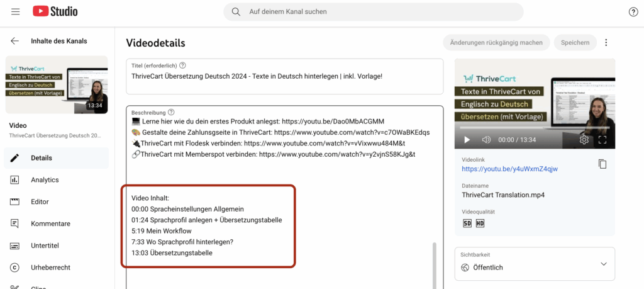Click the Analytics chart icon
The width and height of the screenshot is (644, 289).
[x=14, y=179]
